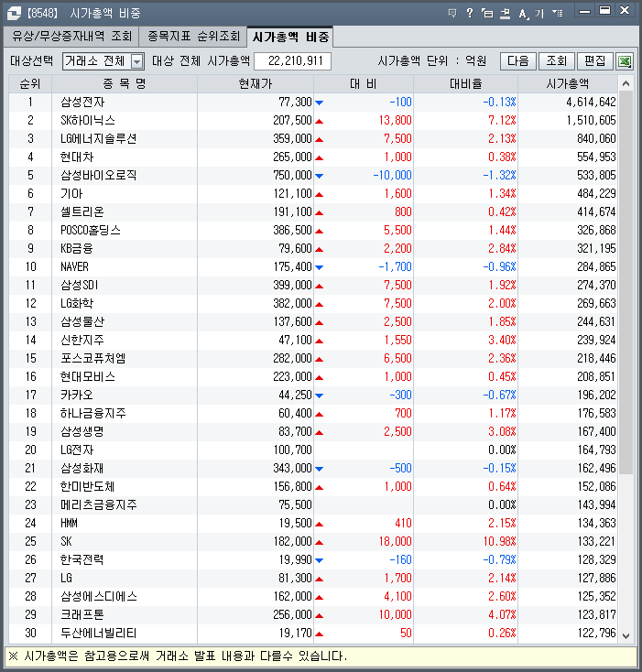The height and width of the screenshot is (672, 642).
Task: Select the 메리츠금융지주 stock name
Action: (x=99, y=504)
